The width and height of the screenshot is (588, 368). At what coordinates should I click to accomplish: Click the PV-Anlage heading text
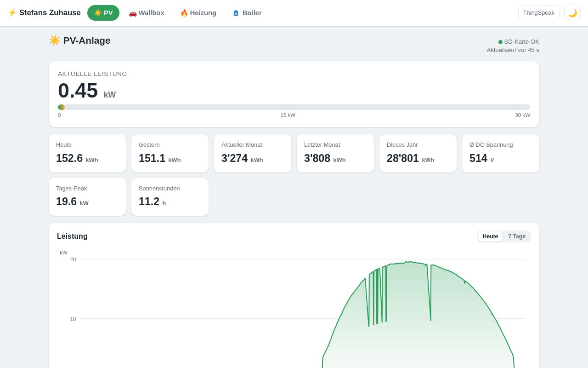pos(87,40)
